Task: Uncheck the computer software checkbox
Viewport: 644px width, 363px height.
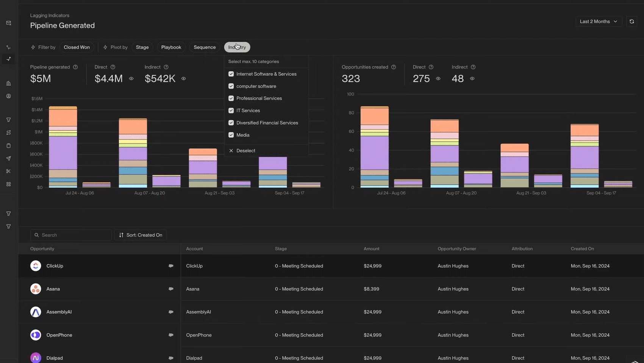Action: [x=231, y=86]
